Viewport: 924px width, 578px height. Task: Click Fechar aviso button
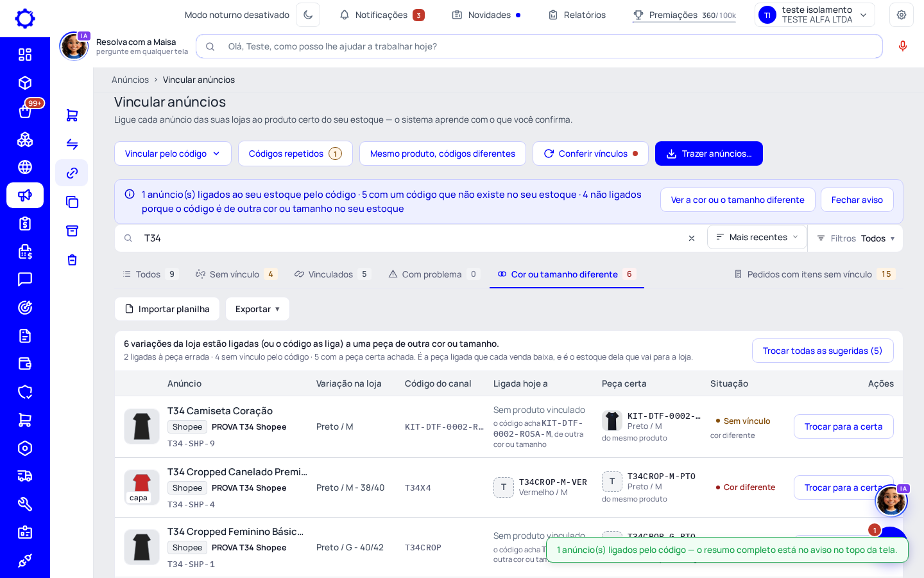pos(857,200)
